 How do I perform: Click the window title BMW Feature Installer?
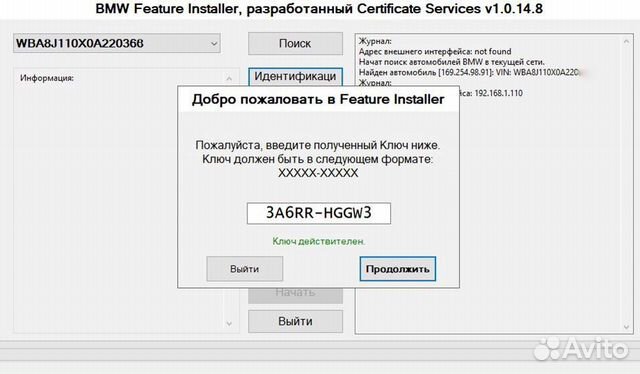point(319,9)
